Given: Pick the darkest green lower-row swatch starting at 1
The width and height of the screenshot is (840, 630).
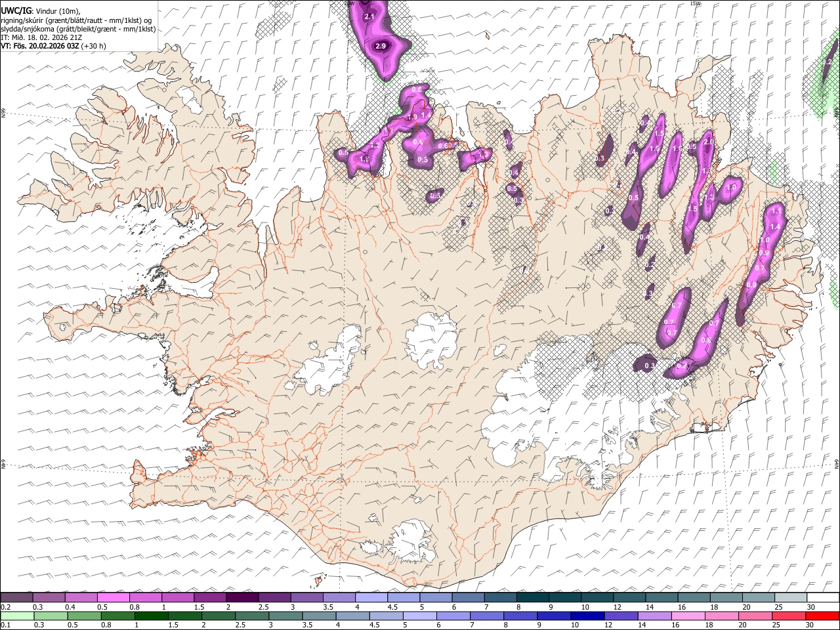Looking at the screenshot, I should pyautogui.click(x=151, y=616).
